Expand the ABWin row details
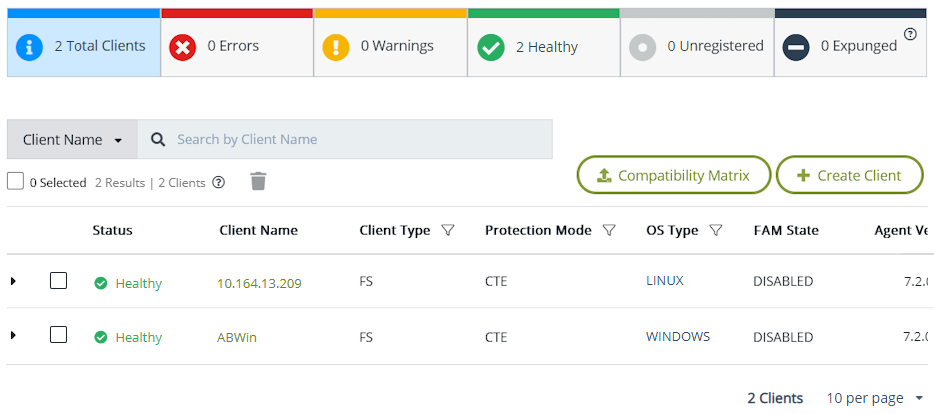Screen dimensions: 934x414 [13, 335]
